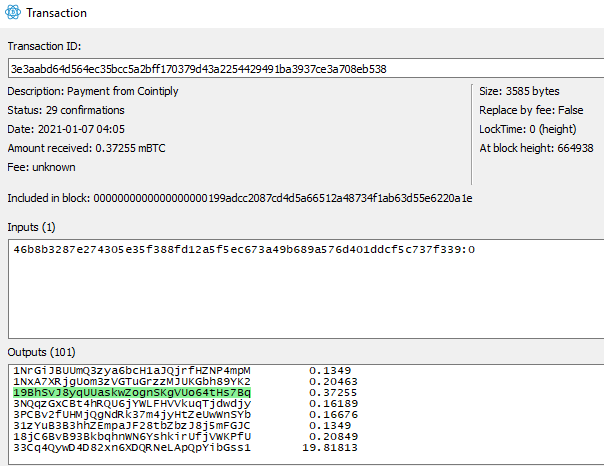Image resolution: width=604 pixels, height=466 pixels.
Task: Click the Transaction ID: label
Action: tap(44, 46)
